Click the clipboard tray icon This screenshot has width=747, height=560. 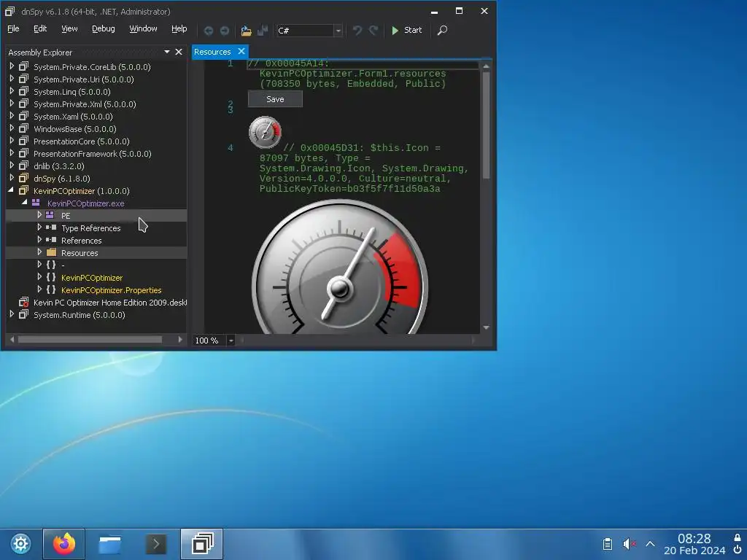608,544
